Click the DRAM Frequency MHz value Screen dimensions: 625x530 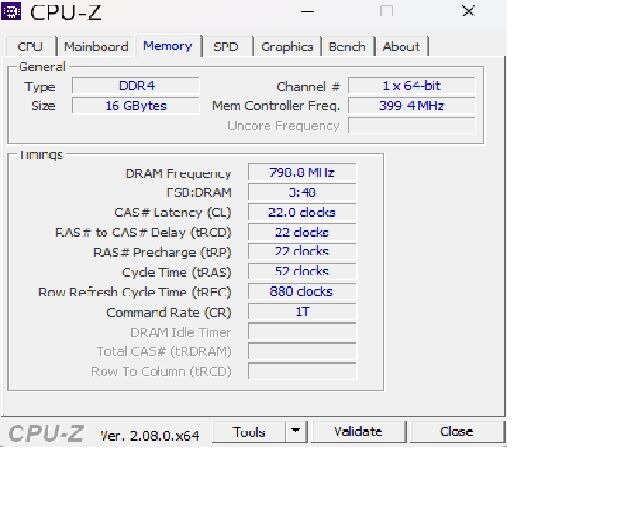click(x=302, y=173)
